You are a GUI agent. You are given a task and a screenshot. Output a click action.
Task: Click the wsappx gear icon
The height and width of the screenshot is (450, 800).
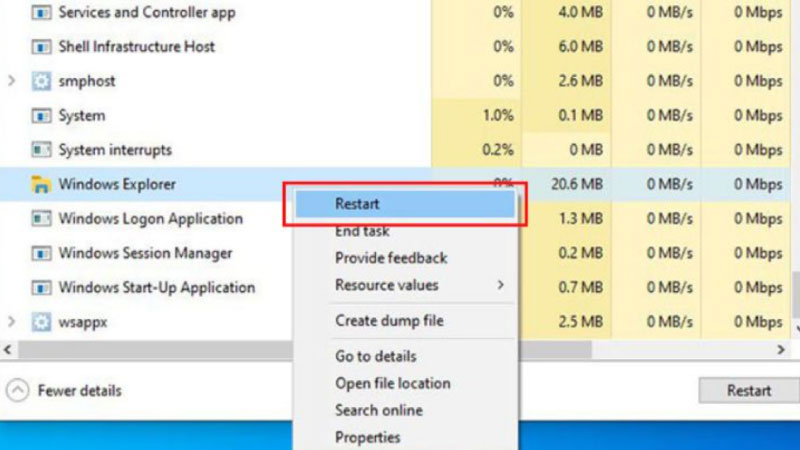coord(41,322)
